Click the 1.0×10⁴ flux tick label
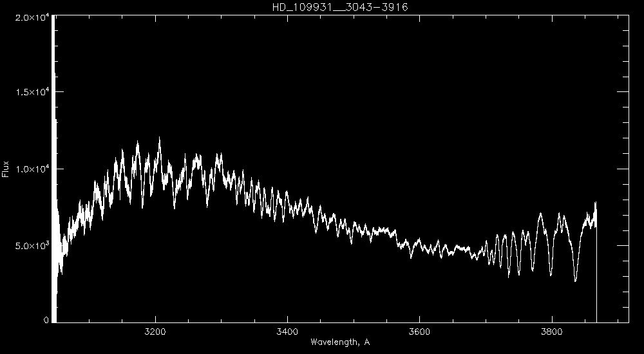This screenshot has height=354, width=644. 32,169
